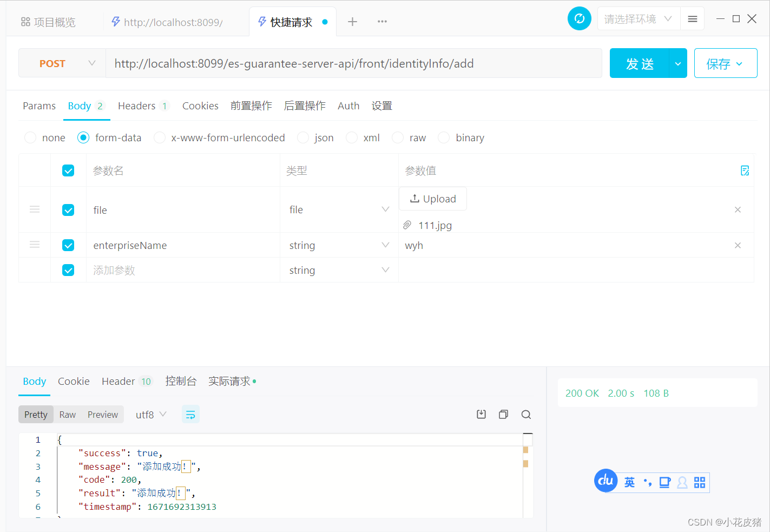Open the IME toolbox grid icon
Screen dimensions: 770x532
pos(700,482)
